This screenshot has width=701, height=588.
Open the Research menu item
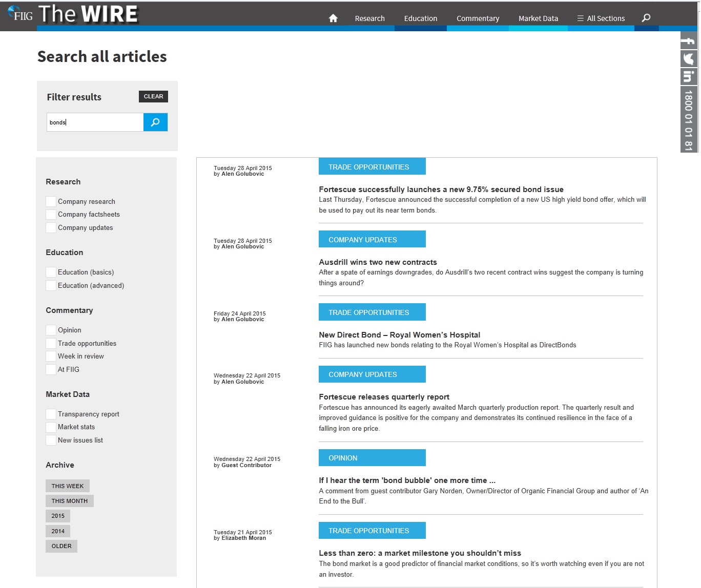pyautogui.click(x=369, y=18)
